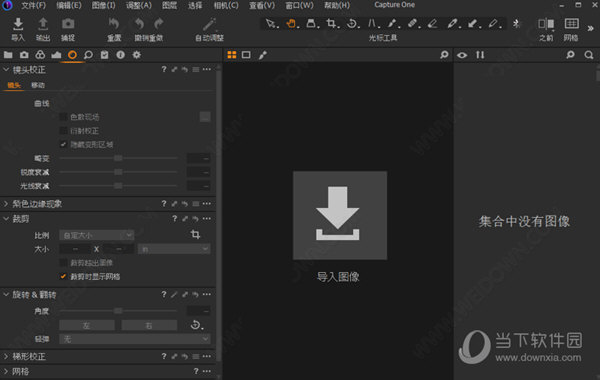Enable the 色散现场 checkbox
The image size is (600, 380).
coord(64,117)
